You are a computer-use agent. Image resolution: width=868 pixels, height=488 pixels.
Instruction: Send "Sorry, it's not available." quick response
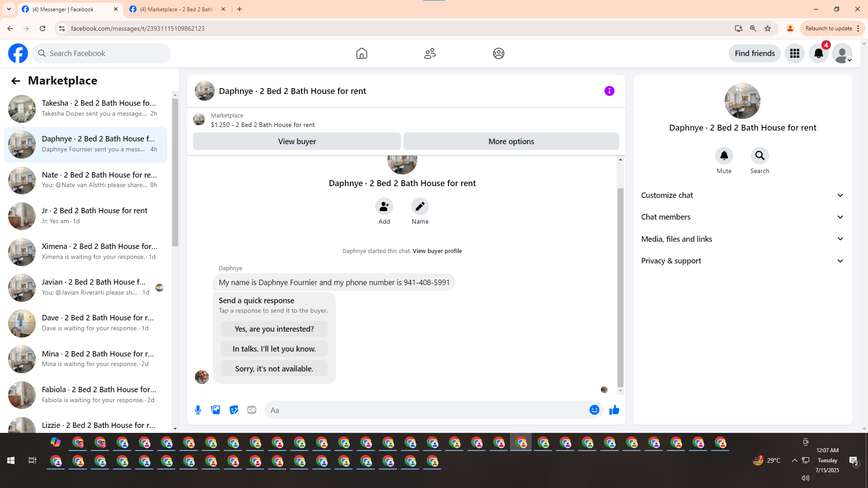tap(274, 369)
